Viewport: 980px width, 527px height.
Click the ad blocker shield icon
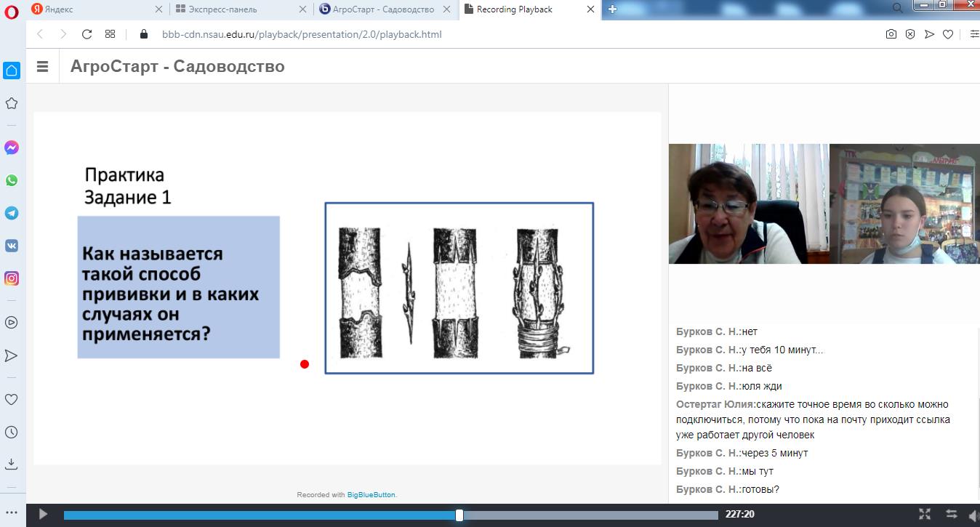(909, 34)
